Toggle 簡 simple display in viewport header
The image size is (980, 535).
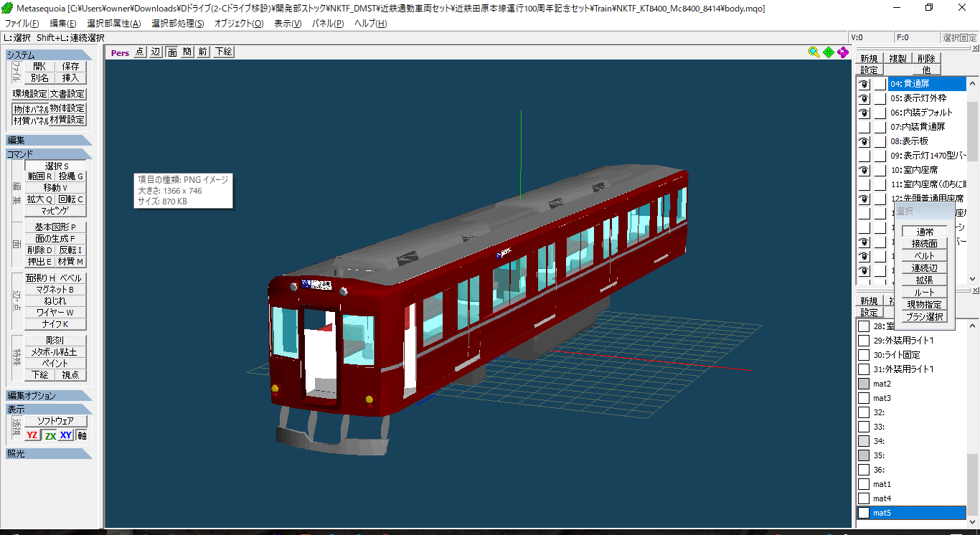187,52
